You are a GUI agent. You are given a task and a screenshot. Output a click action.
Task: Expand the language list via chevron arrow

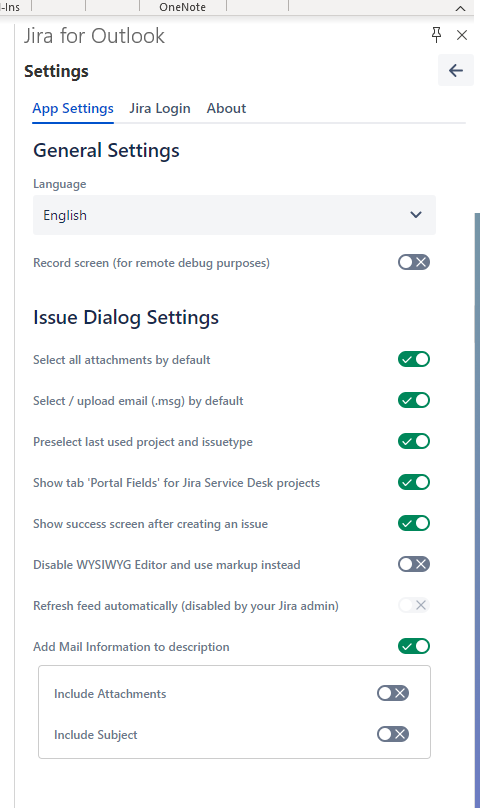416,215
